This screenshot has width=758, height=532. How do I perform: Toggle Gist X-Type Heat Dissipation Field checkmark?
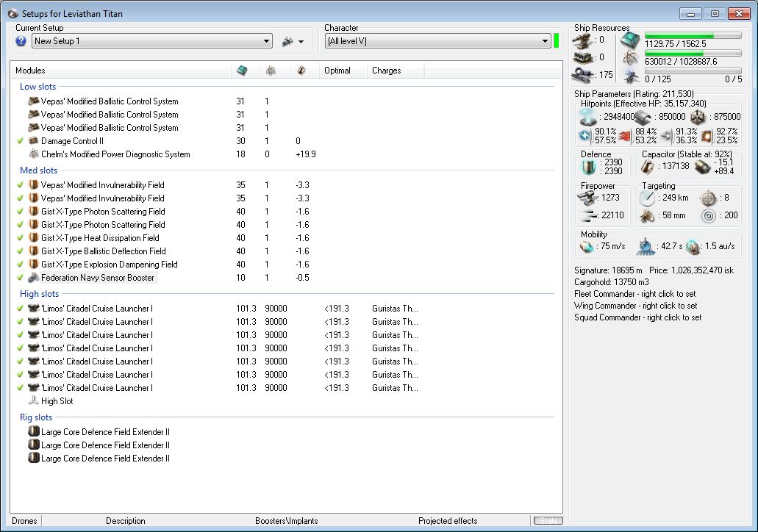point(21,238)
